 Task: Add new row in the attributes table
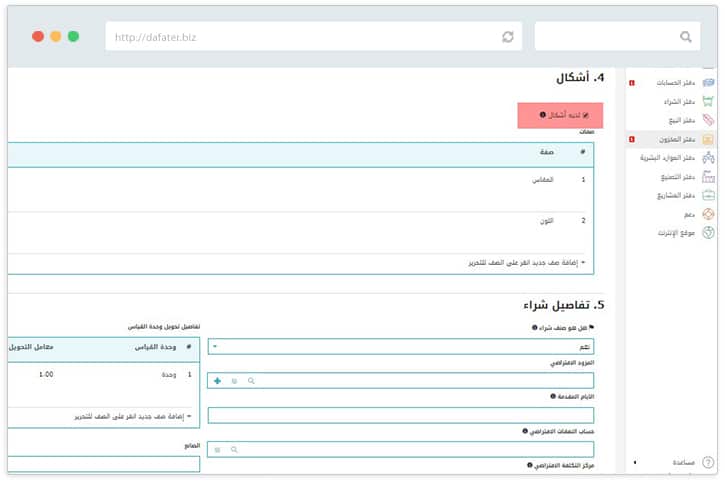526,262
